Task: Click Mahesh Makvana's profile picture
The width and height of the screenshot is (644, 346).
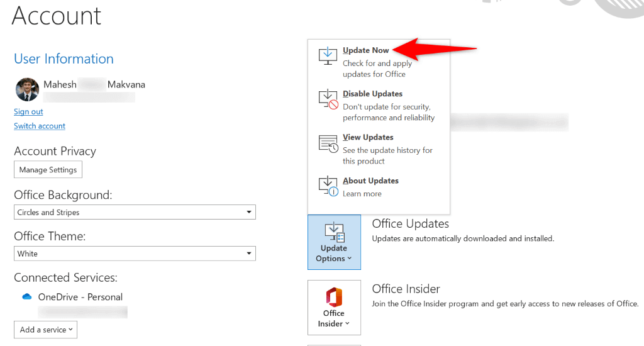Action: coord(27,89)
